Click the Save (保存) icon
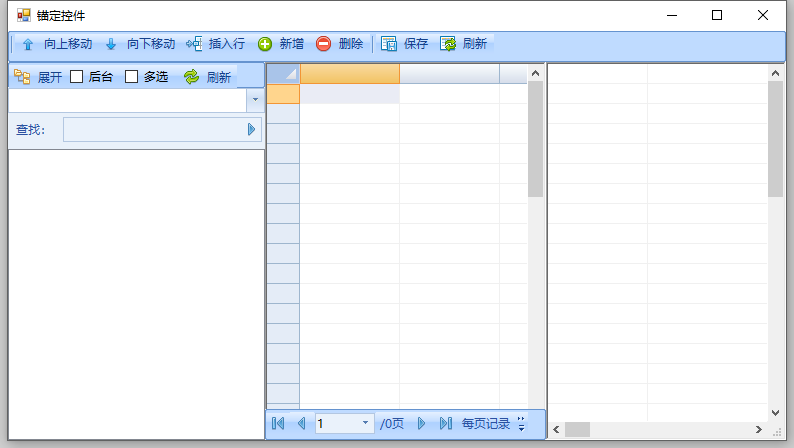 point(389,44)
